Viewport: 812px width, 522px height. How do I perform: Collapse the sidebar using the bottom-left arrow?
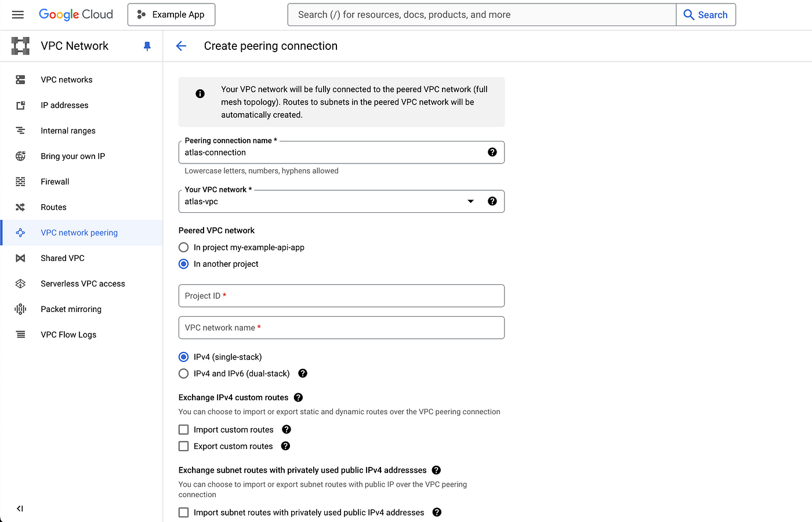coord(20,509)
